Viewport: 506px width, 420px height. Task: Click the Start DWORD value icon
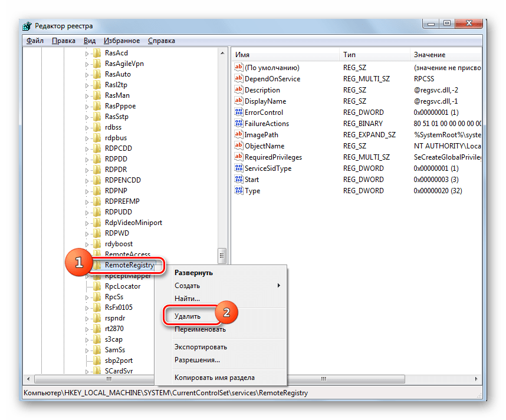[x=239, y=180]
